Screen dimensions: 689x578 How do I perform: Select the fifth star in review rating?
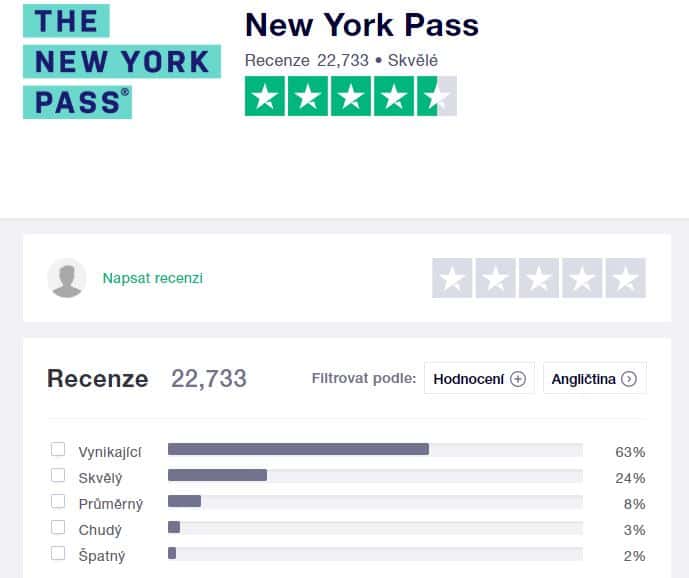pos(626,278)
